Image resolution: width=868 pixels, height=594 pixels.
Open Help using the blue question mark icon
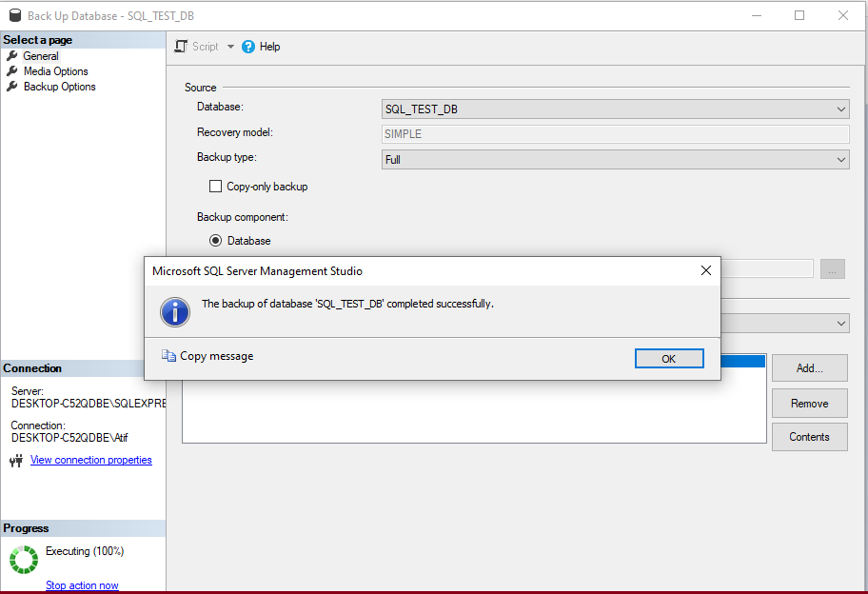coord(248,46)
